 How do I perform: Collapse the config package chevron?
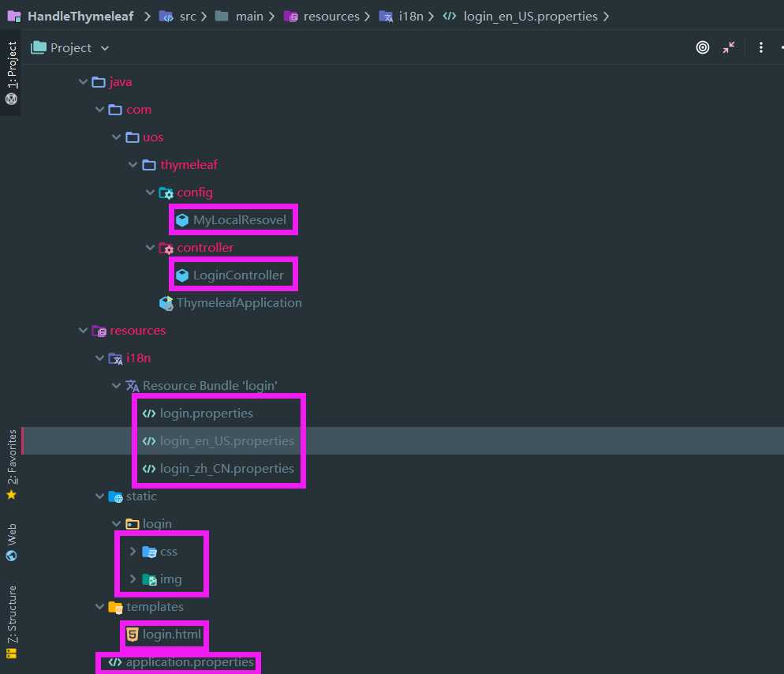point(150,192)
